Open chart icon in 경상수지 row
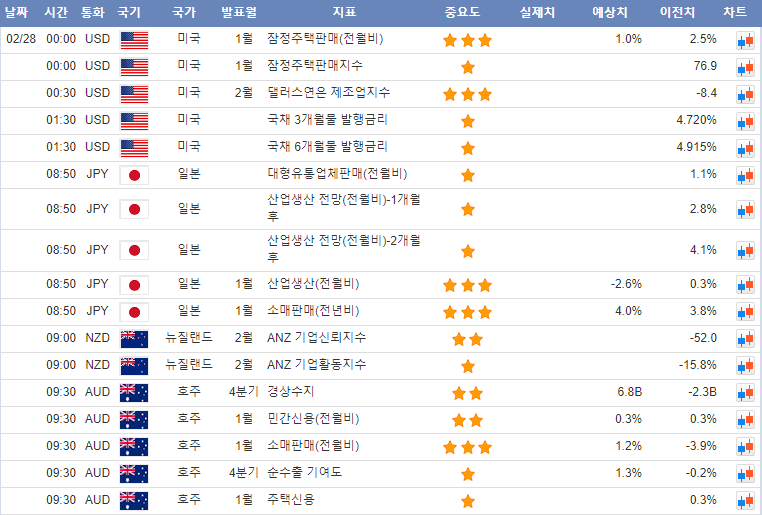Viewport: 762px width, 515px height. [744, 392]
